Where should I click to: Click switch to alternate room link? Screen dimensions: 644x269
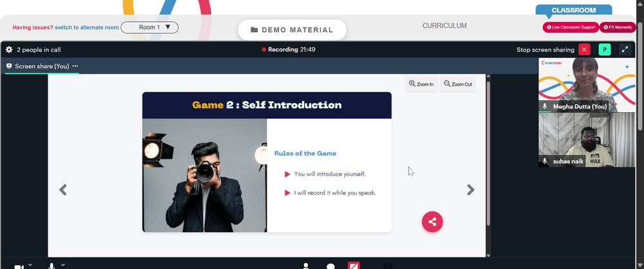tap(87, 28)
